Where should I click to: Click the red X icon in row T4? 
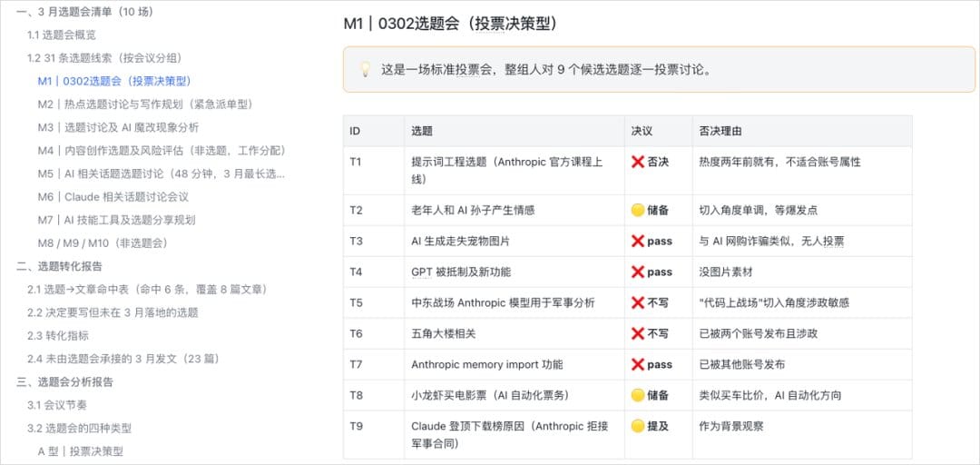[638, 272]
